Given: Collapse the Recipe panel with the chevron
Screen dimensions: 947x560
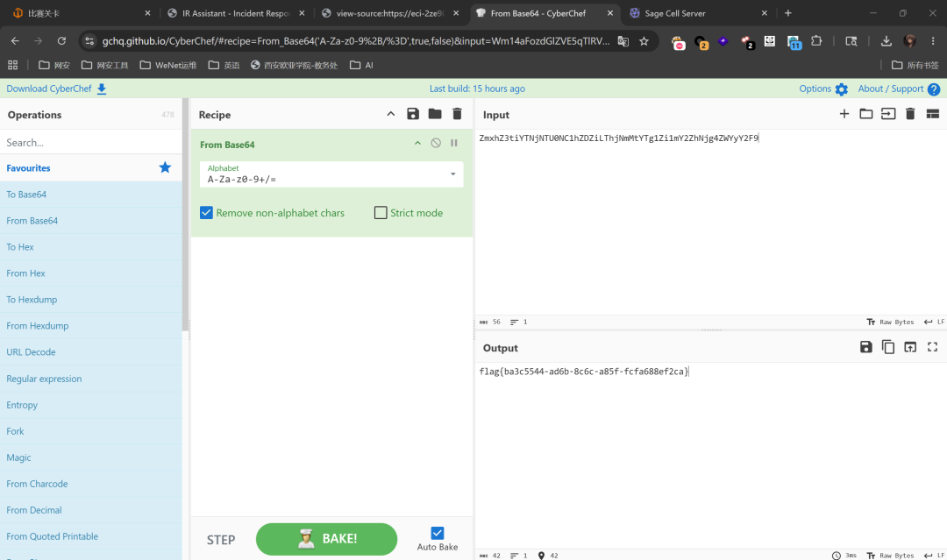Looking at the screenshot, I should 391,114.
